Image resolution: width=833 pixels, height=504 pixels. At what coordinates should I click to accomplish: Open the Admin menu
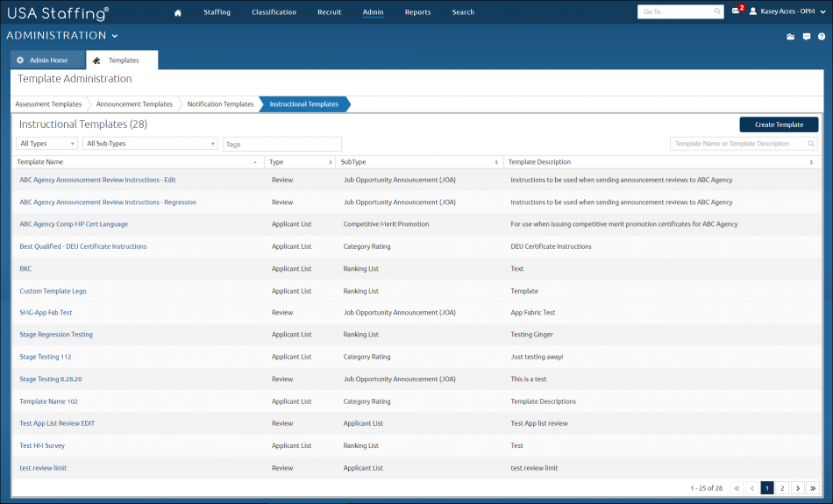pos(373,11)
